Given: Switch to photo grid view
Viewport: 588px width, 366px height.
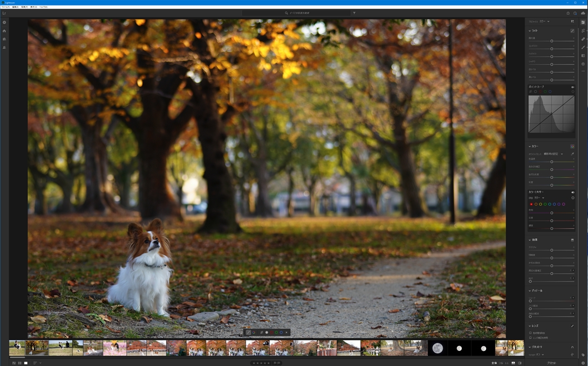Looking at the screenshot, I should 14,363.
